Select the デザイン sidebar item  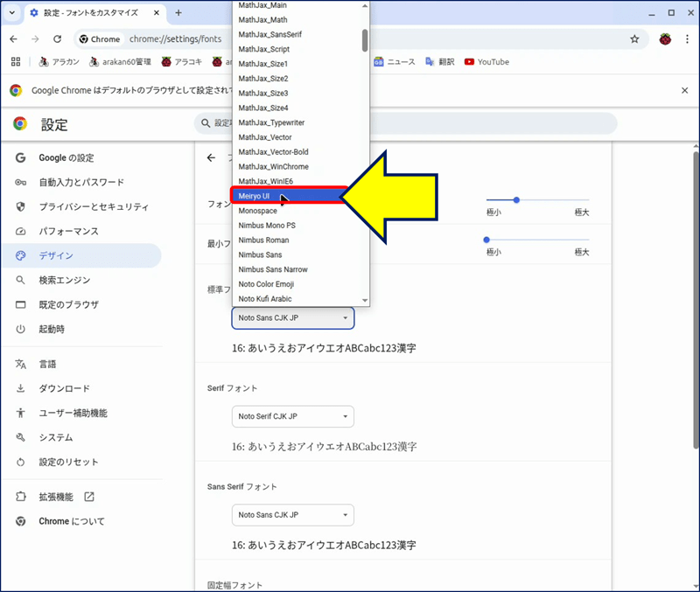tap(81, 255)
